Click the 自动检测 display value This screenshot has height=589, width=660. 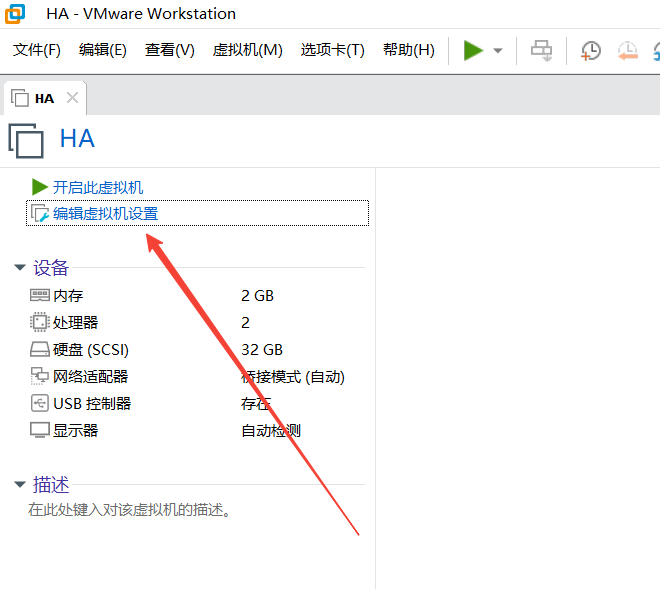pos(271,430)
